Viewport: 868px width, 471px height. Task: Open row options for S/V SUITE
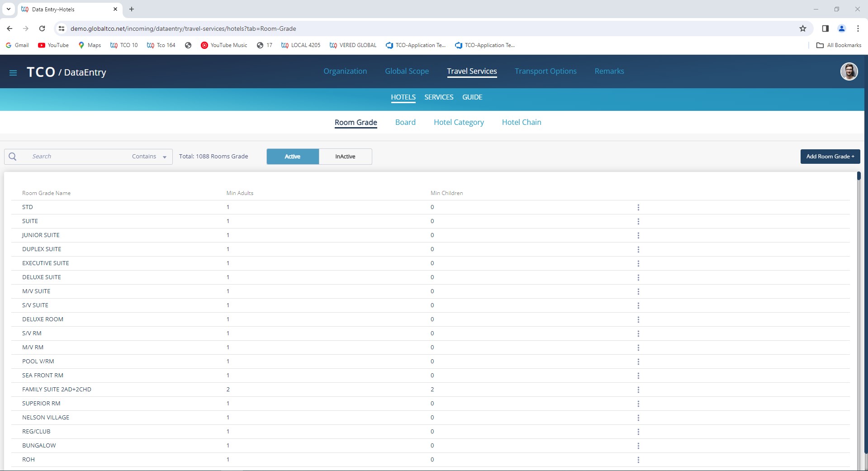pos(638,305)
